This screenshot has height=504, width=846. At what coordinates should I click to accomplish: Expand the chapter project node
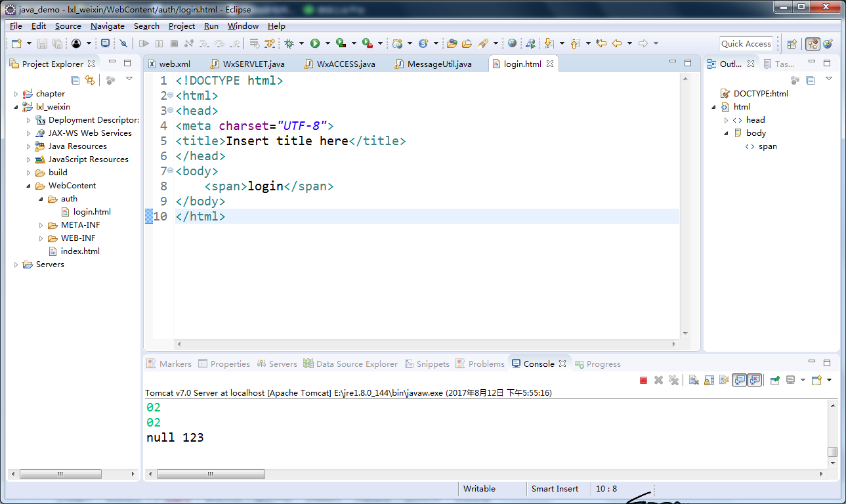16,94
